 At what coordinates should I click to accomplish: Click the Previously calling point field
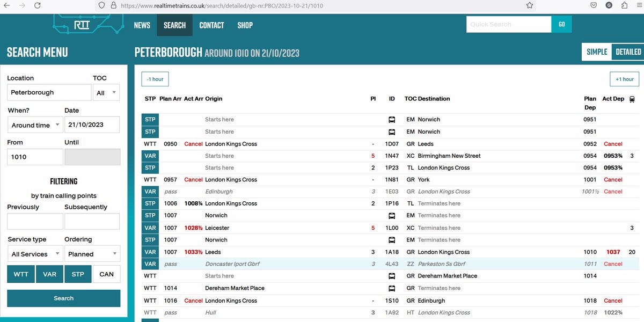pos(35,222)
